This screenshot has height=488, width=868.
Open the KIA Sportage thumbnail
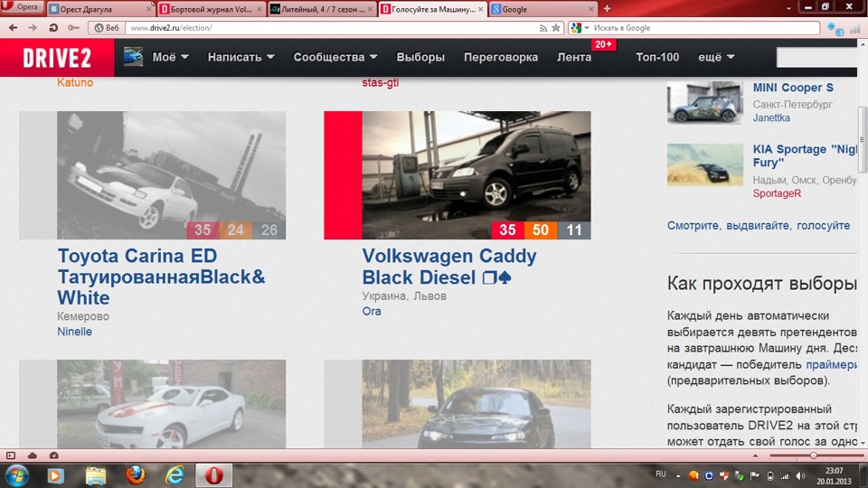[704, 164]
